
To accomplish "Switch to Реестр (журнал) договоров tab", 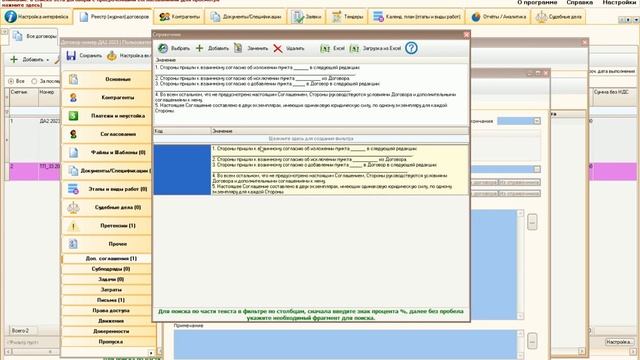I will (114, 17).
